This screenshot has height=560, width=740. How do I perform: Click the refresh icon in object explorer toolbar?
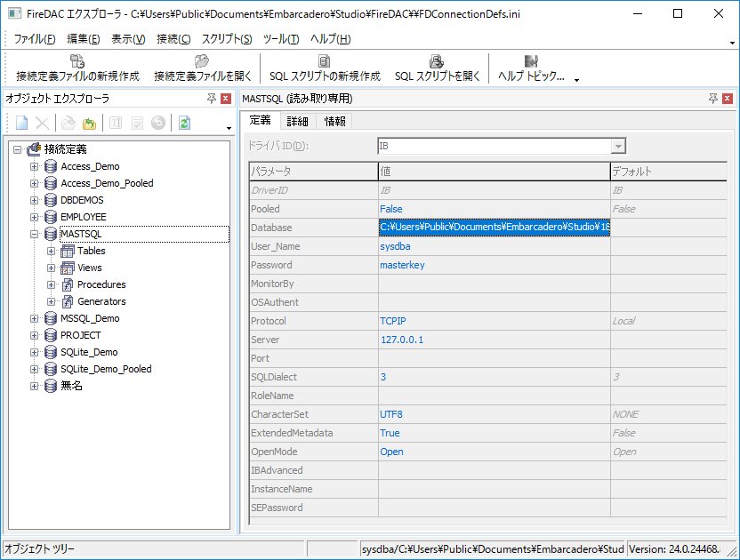[x=183, y=123]
